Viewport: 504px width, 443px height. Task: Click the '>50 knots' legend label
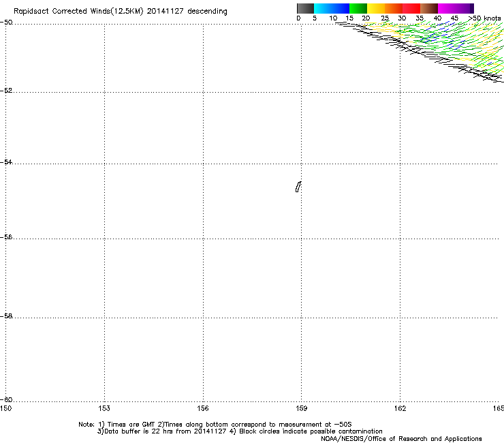(x=485, y=18)
